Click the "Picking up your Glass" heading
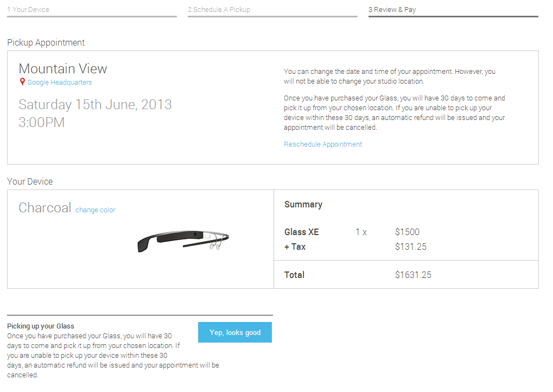 click(41, 326)
